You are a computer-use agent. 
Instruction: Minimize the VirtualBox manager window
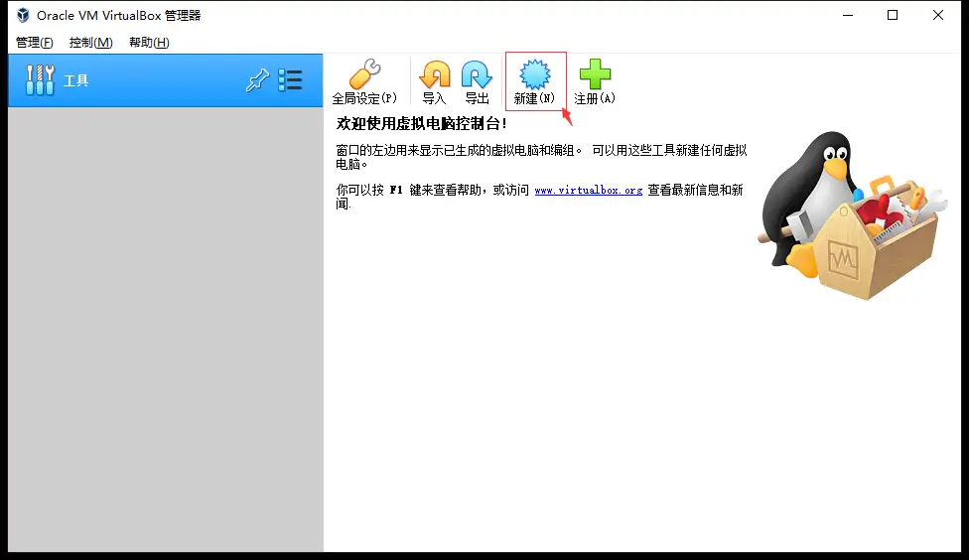point(847,15)
